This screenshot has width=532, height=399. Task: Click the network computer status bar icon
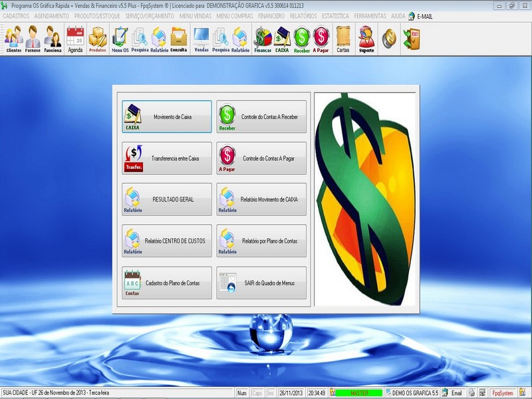click(x=483, y=393)
